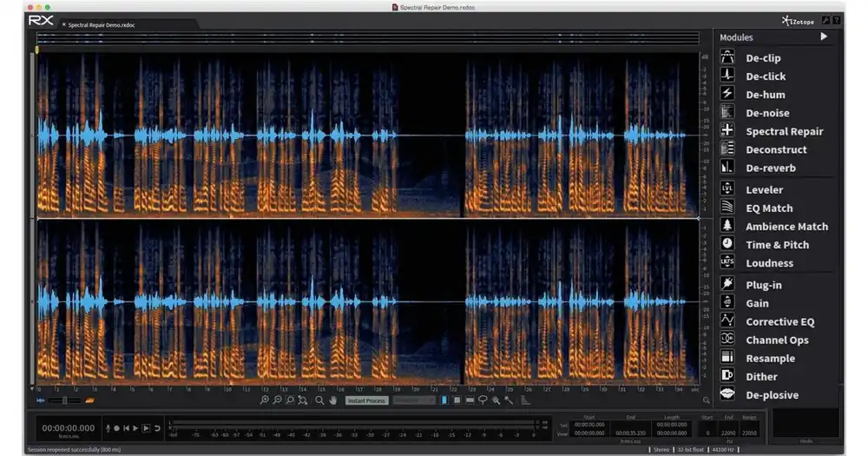Zoom out fully with the reset zoom icon
The width and height of the screenshot is (868, 456).
302,400
